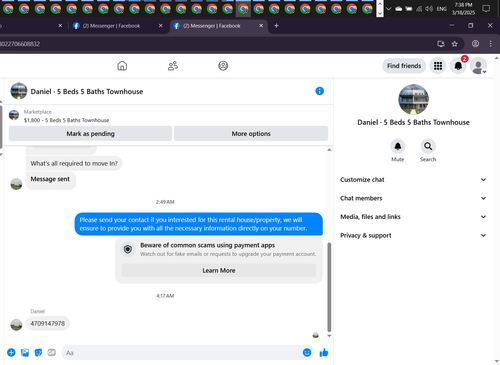Click the ENG language indicator
The image size is (500, 365).
pyautogui.click(x=442, y=9)
